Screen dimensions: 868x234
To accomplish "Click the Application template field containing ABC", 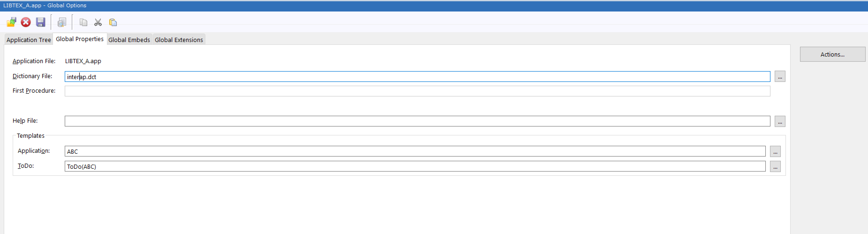I will (415, 151).
